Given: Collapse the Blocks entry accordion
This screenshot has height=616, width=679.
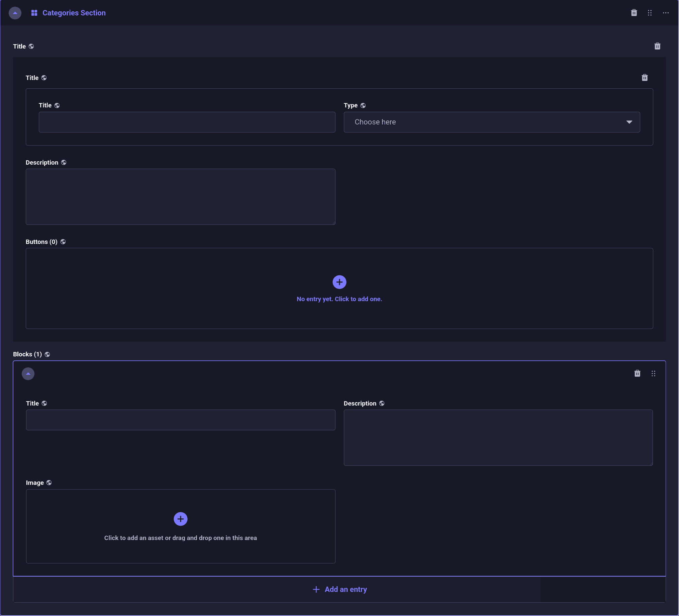Looking at the screenshot, I should pyautogui.click(x=28, y=374).
